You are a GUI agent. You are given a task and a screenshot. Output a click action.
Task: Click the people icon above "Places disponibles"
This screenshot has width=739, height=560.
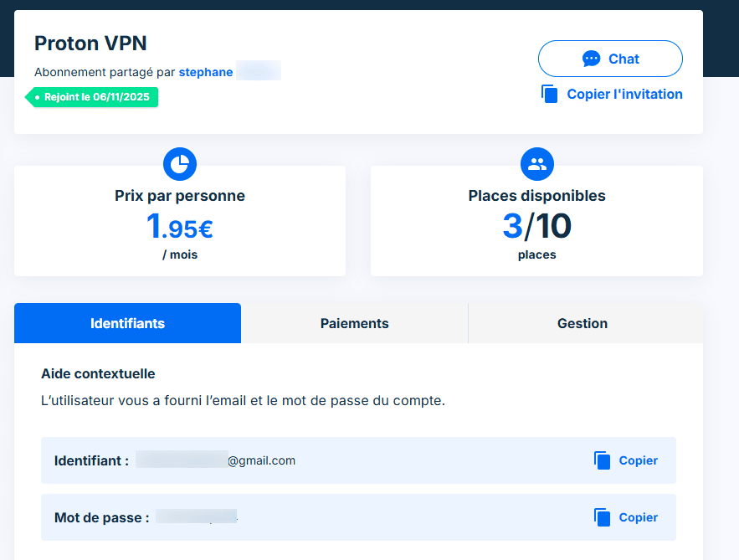coord(536,164)
